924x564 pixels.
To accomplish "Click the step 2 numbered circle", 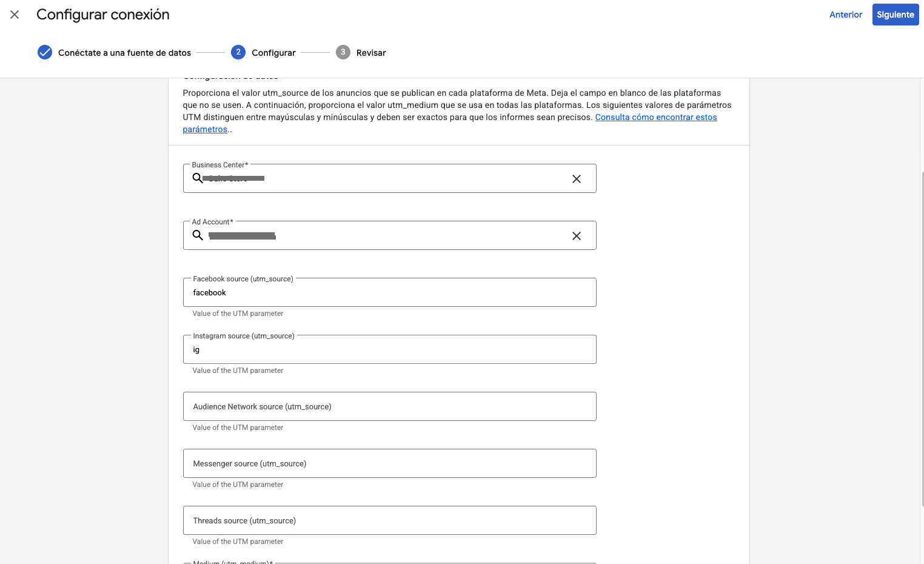I will [x=238, y=52].
